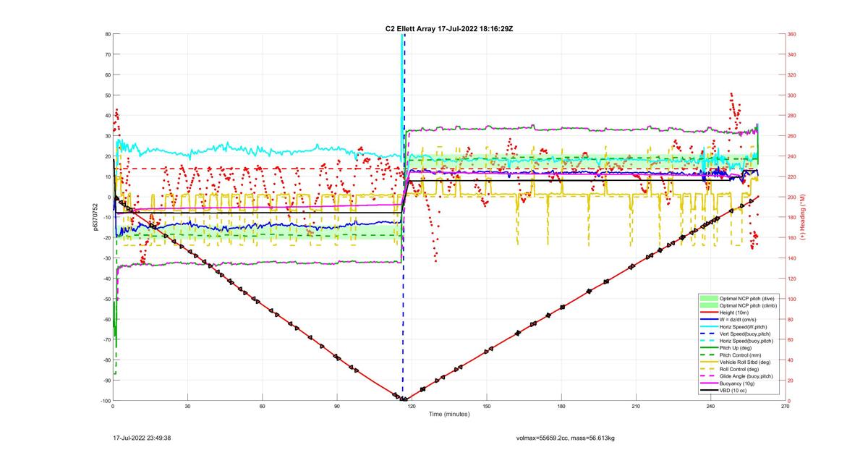This screenshot has width=868, height=450.
Task: Select legend entry 'Roll Control (deg)'
Action: (x=741, y=369)
